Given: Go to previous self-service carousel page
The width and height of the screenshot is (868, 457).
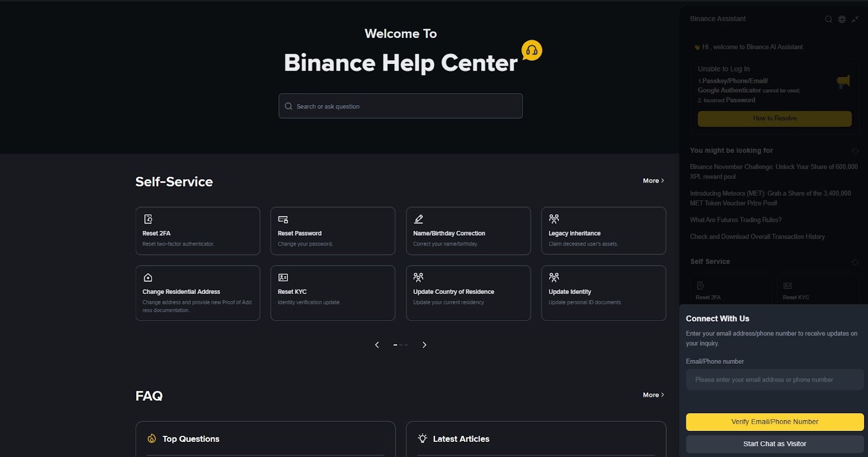Looking at the screenshot, I should click(377, 345).
